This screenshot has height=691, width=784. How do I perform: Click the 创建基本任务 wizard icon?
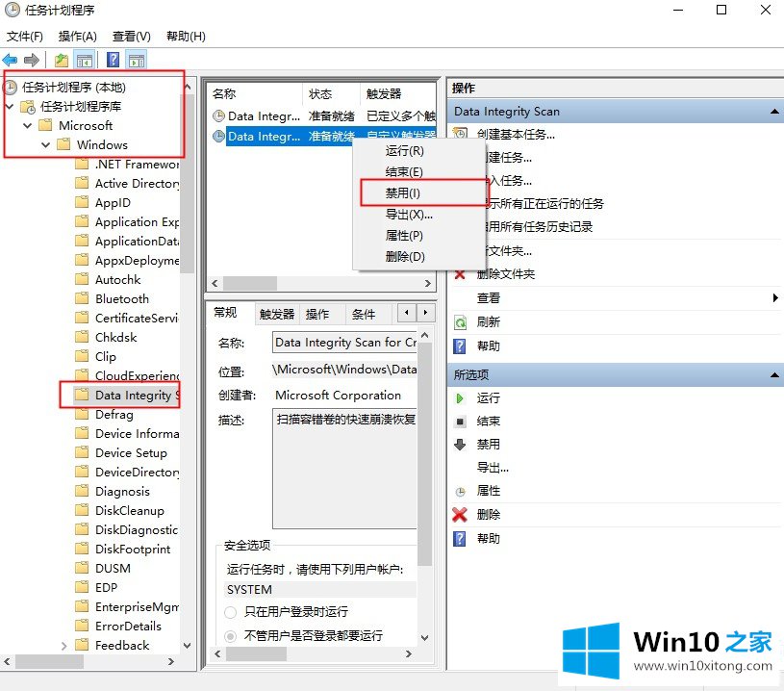tap(460, 134)
